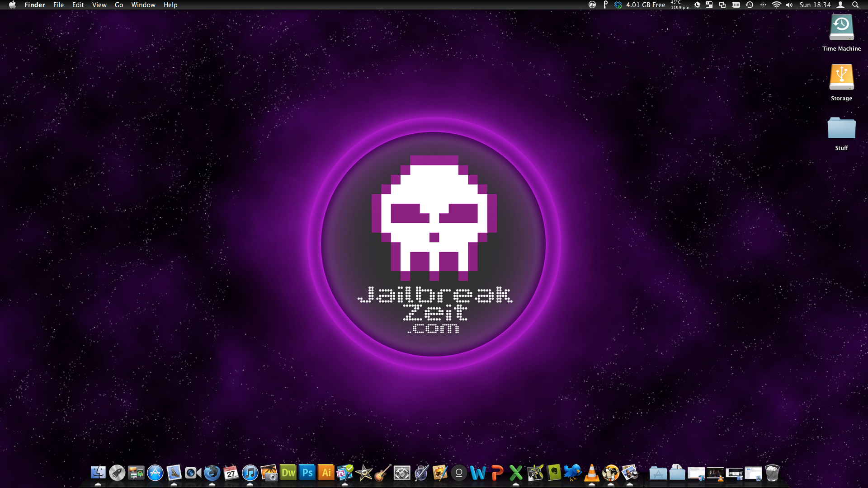Open iMovie star icon in dock
868x488 pixels.
(364, 473)
